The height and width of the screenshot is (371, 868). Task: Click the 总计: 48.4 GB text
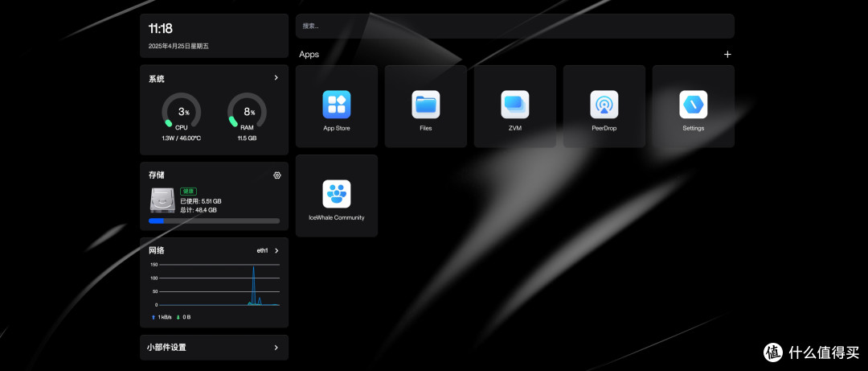(x=199, y=210)
